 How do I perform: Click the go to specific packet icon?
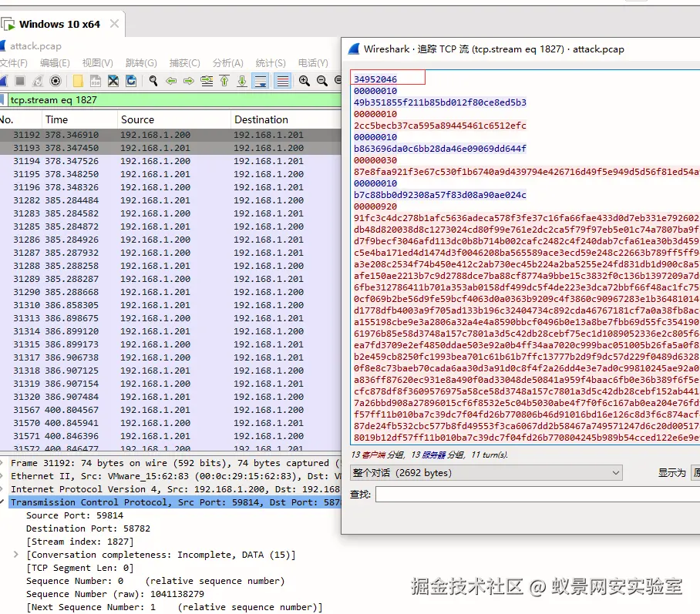click(x=207, y=81)
